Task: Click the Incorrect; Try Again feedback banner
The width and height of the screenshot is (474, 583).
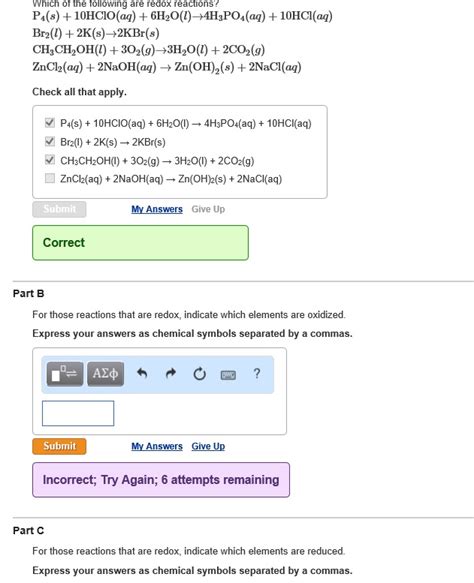Action: (161, 480)
